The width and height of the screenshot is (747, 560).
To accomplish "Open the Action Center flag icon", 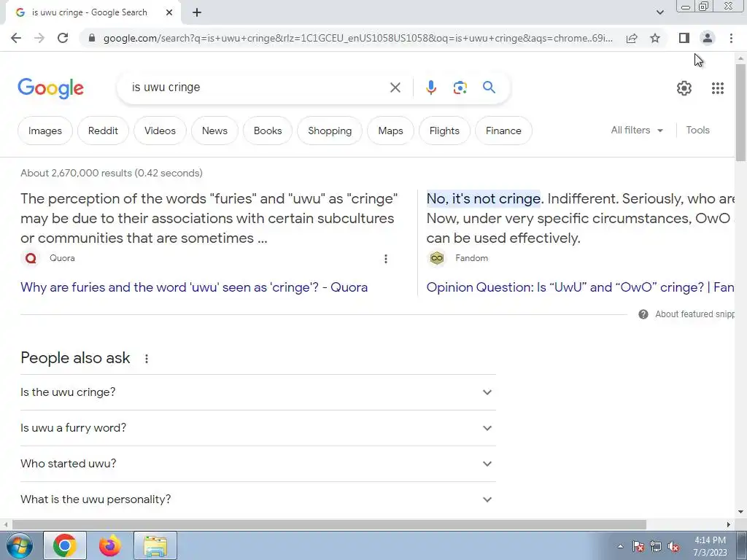I will click(x=638, y=547).
